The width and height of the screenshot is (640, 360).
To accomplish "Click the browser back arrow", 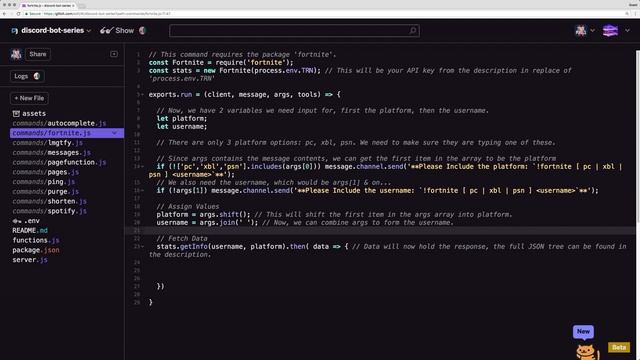I will 4,13.
